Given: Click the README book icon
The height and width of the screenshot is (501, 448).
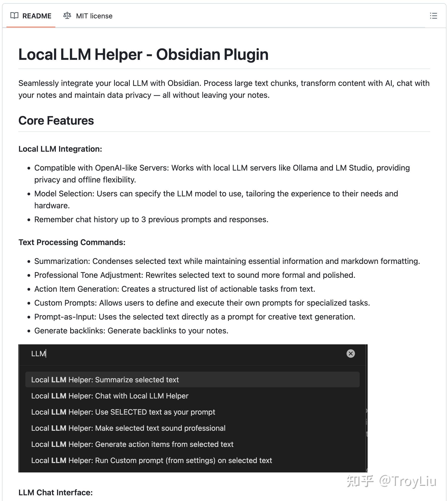Looking at the screenshot, I should click(x=14, y=16).
